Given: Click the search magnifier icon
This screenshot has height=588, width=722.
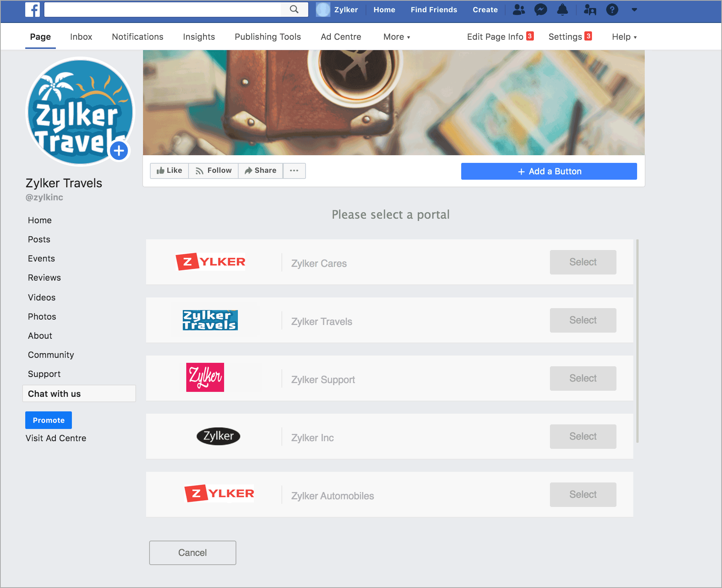Looking at the screenshot, I should pos(294,10).
